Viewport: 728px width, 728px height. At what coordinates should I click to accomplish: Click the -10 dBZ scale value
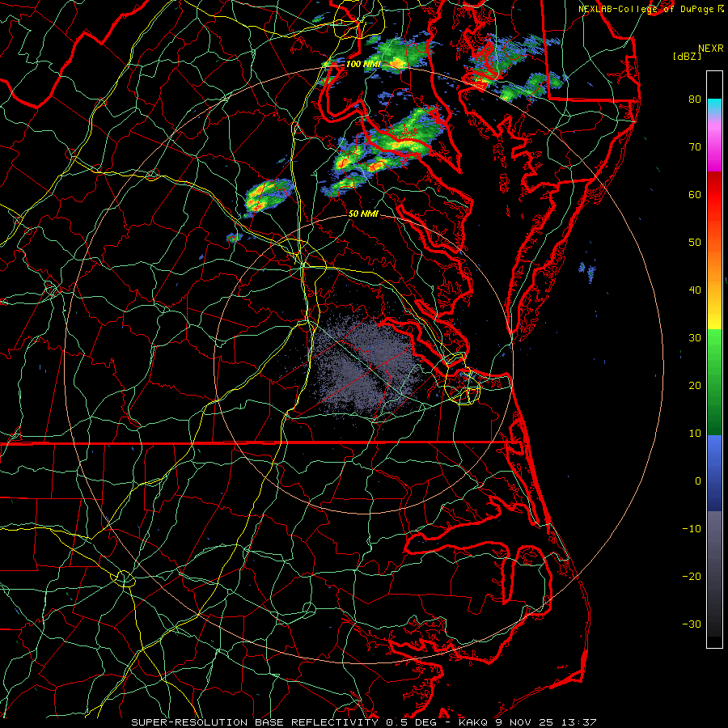pyautogui.click(x=692, y=528)
